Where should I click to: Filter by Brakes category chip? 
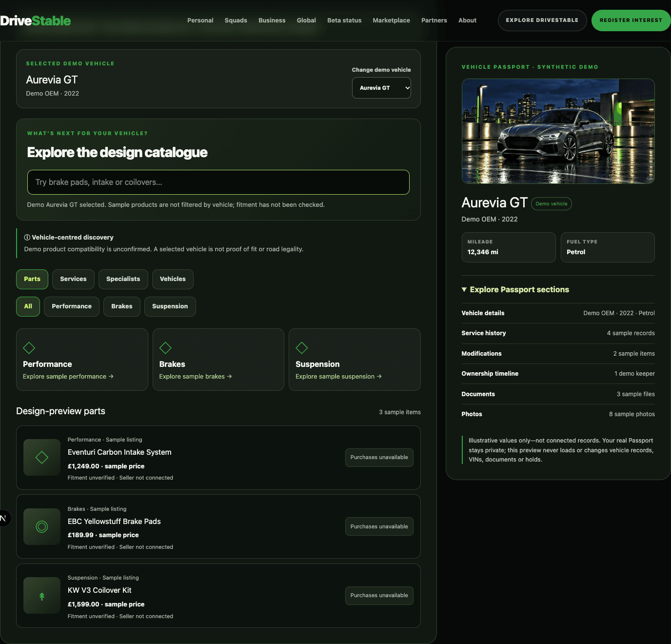(122, 306)
